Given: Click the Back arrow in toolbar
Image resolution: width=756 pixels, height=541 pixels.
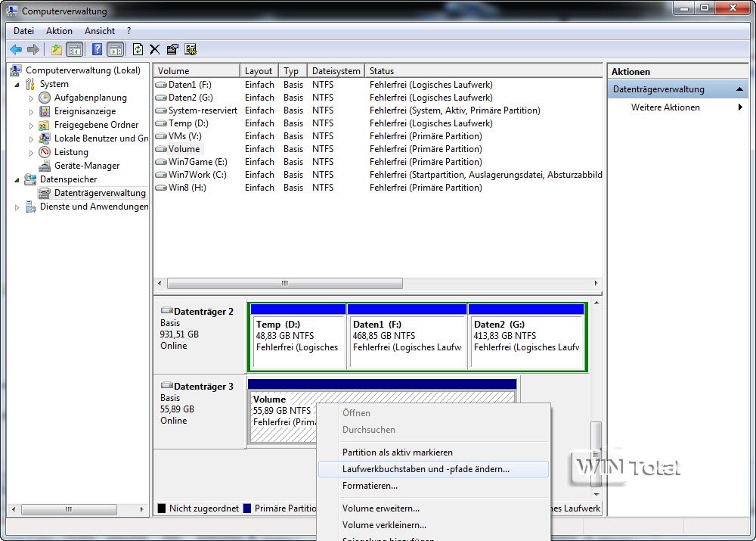Looking at the screenshot, I should pyautogui.click(x=16, y=50).
